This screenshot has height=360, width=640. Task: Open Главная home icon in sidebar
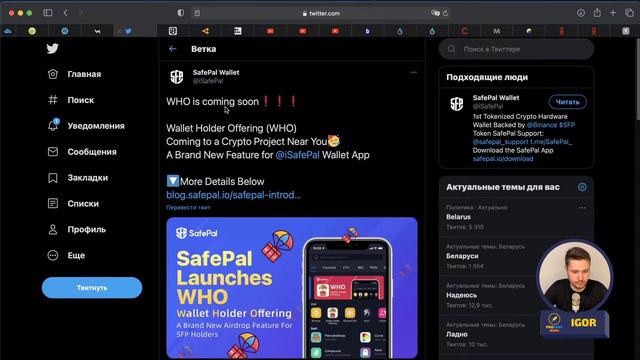[x=53, y=74]
